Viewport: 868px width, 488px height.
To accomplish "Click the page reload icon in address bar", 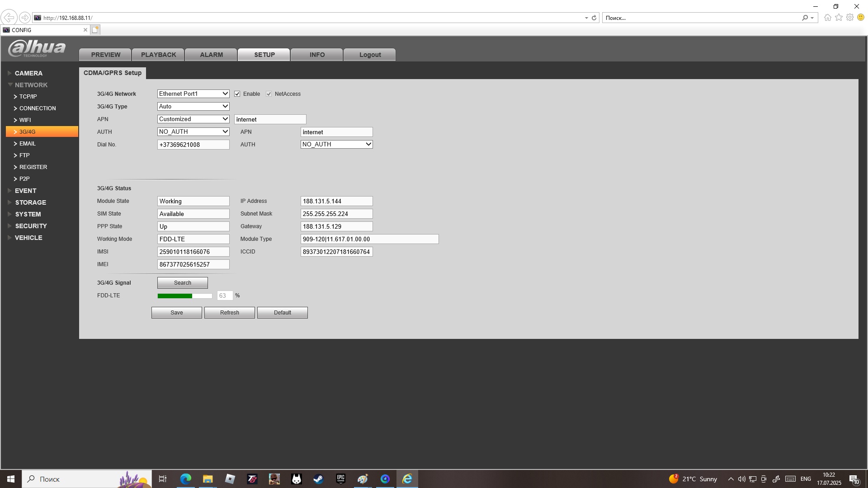I will coord(594,18).
